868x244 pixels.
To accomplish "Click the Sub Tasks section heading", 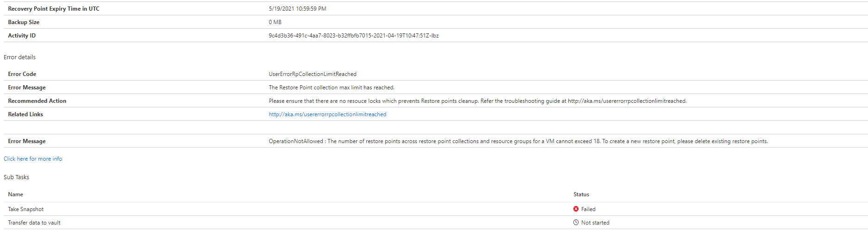I will 16,177.
